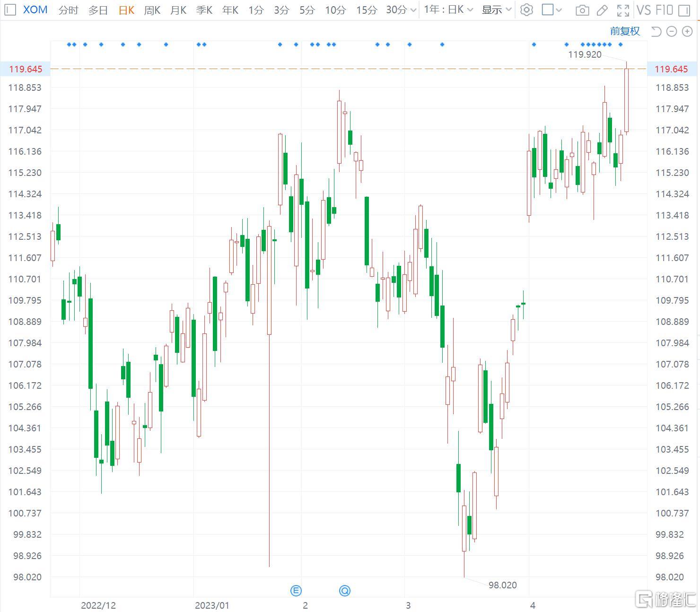The width and height of the screenshot is (700, 612).
Task: Choose the 15分 fifteen-minute interval
Action: coord(367,9)
